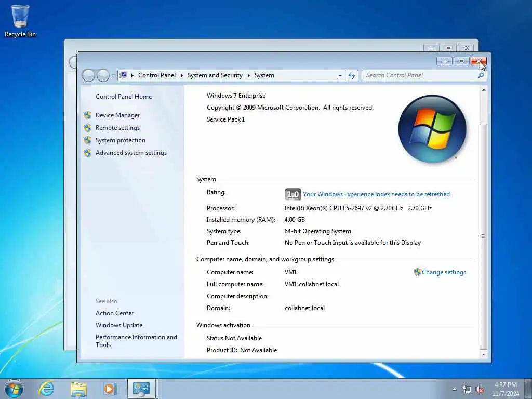Expand arrow before Control Panel breadcrumb
The height and width of the screenshot is (399, 532).
tap(132, 75)
